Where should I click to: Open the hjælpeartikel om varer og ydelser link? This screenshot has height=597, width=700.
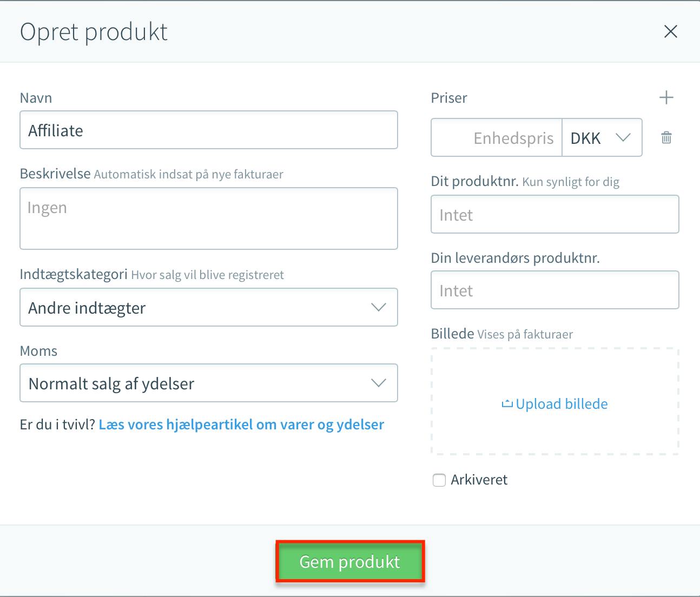pyautogui.click(x=241, y=424)
